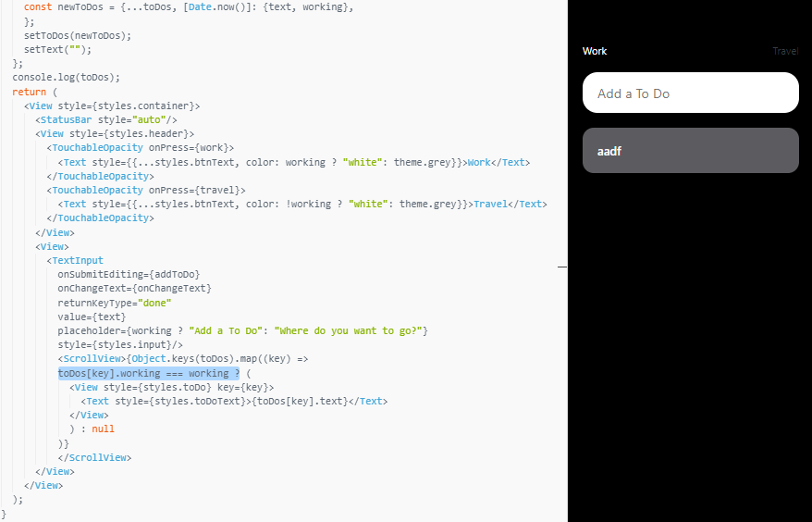Click the Text line containing "Travel" label

point(302,205)
